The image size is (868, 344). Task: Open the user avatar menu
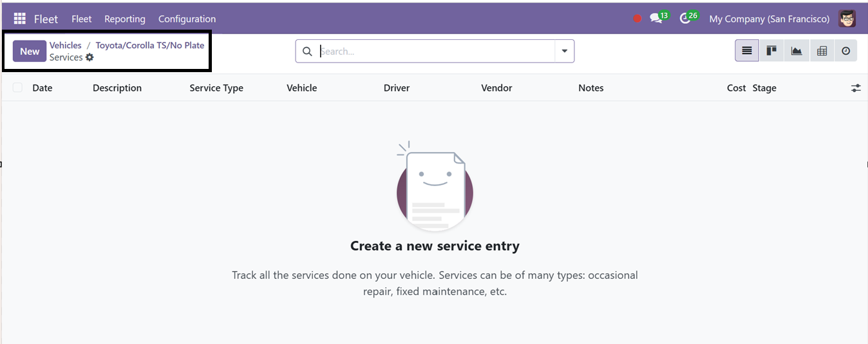click(x=847, y=19)
